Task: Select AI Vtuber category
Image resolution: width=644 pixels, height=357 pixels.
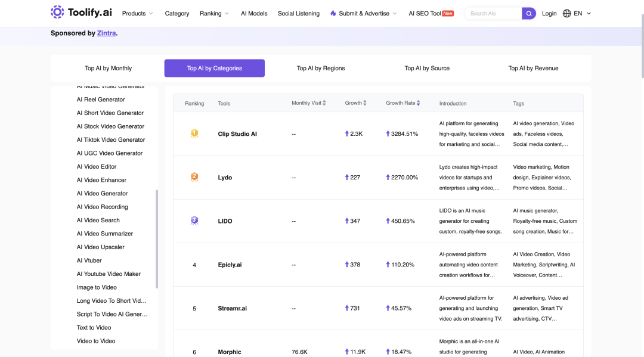Action: click(x=89, y=260)
